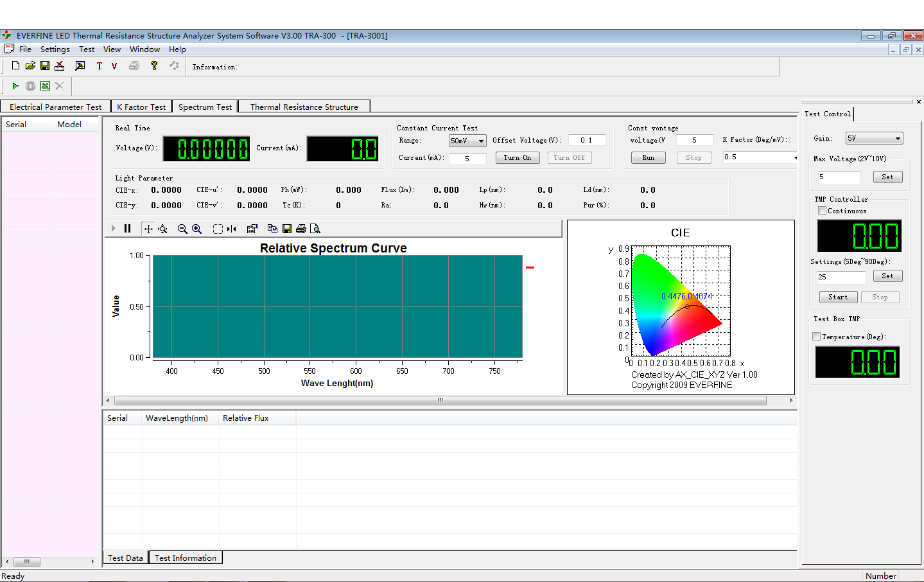Check the Test Box Temperature (Deg) checkbox
The height and width of the screenshot is (582, 924).
(x=817, y=337)
